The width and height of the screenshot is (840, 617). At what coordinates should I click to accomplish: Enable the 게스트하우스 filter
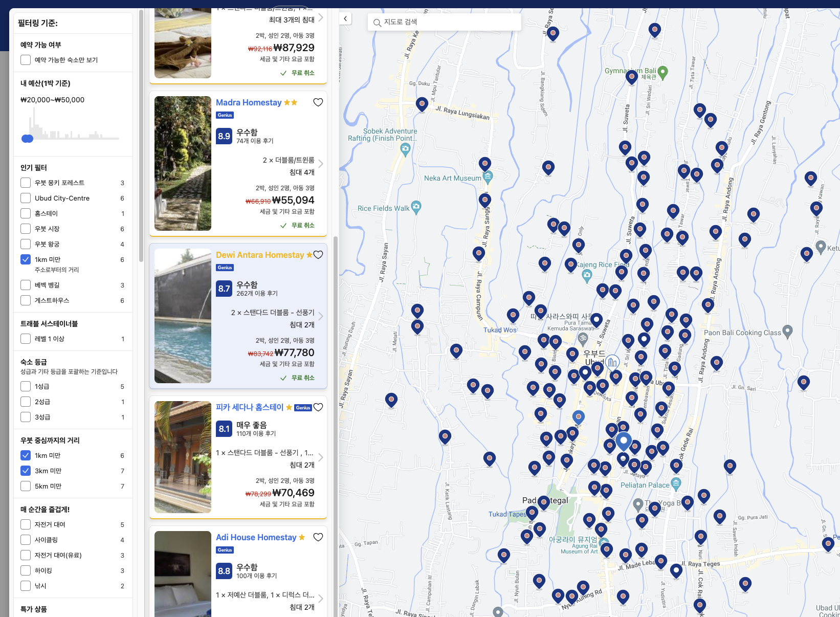tap(26, 300)
